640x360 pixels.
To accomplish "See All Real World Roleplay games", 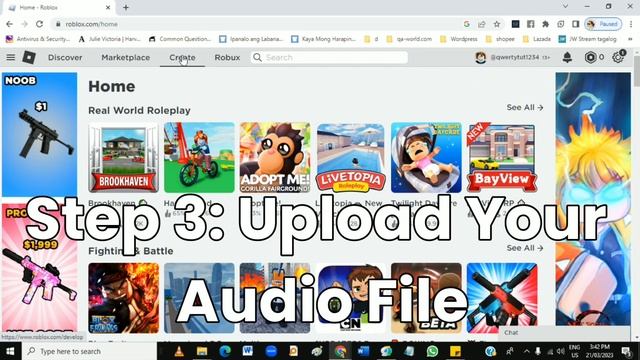I will 524,107.
